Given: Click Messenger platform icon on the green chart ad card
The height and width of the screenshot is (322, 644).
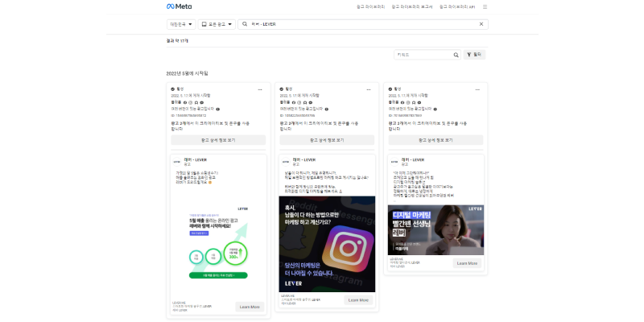Looking at the screenshot, I should pyautogui.click(x=202, y=103).
